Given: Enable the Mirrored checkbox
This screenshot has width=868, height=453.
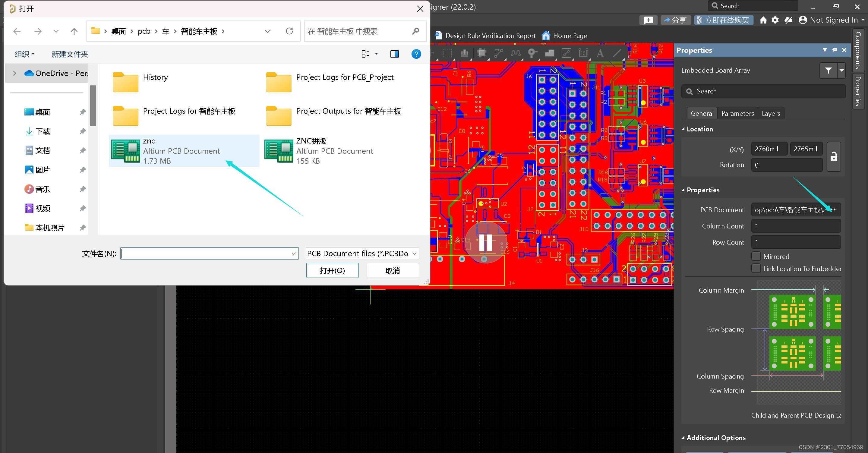Looking at the screenshot, I should [x=756, y=256].
